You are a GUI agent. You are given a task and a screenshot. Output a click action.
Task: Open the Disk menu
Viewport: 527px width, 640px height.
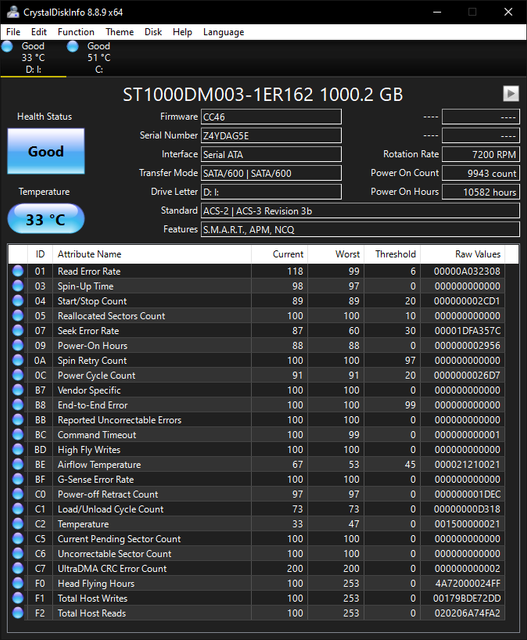pyautogui.click(x=153, y=32)
